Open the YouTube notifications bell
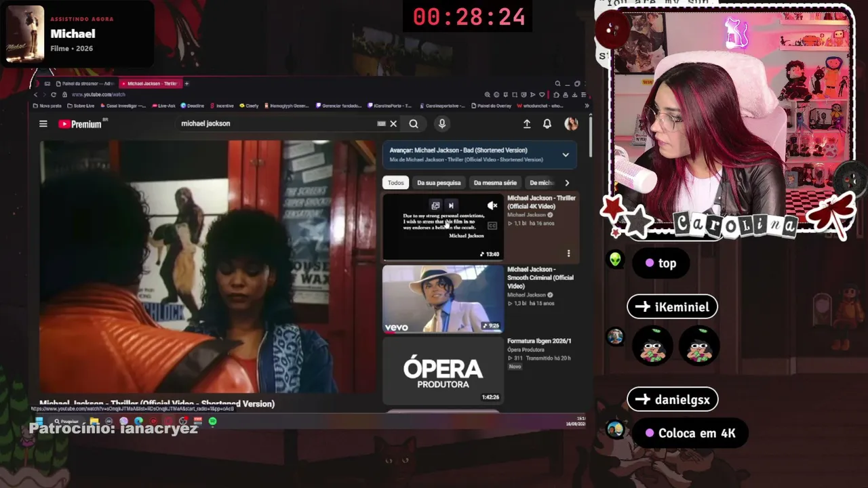This screenshot has height=488, width=868. (547, 124)
